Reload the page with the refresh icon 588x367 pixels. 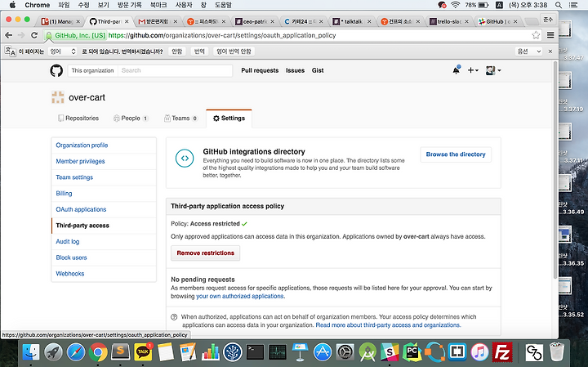pyautogui.click(x=34, y=35)
